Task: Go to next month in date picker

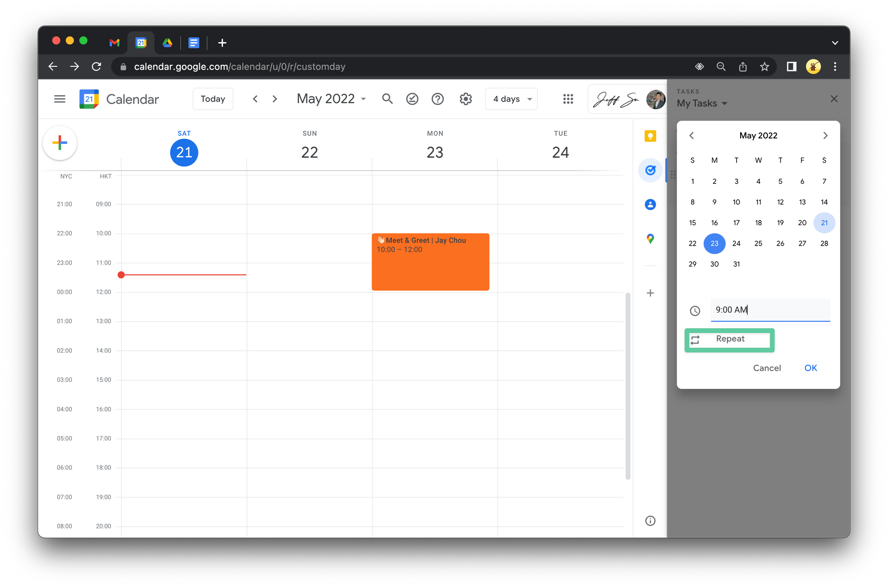Action: click(x=825, y=135)
